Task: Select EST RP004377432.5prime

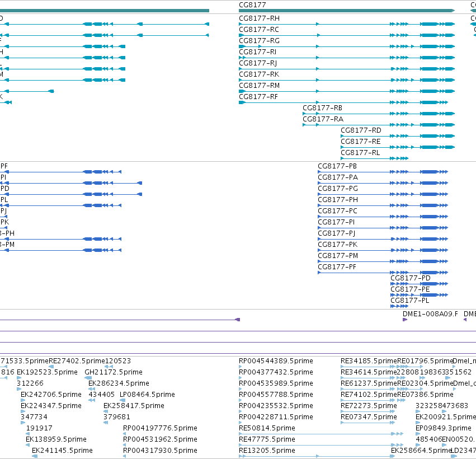Action: (276, 372)
